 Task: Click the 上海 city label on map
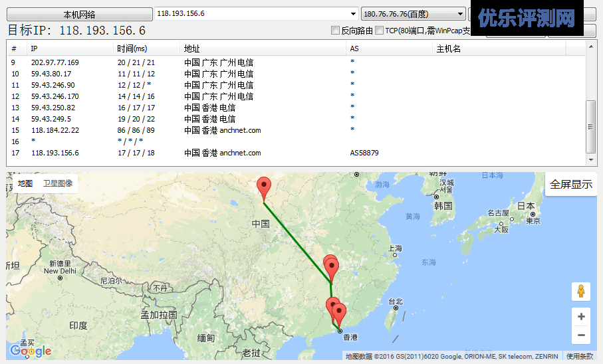[x=395, y=248]
